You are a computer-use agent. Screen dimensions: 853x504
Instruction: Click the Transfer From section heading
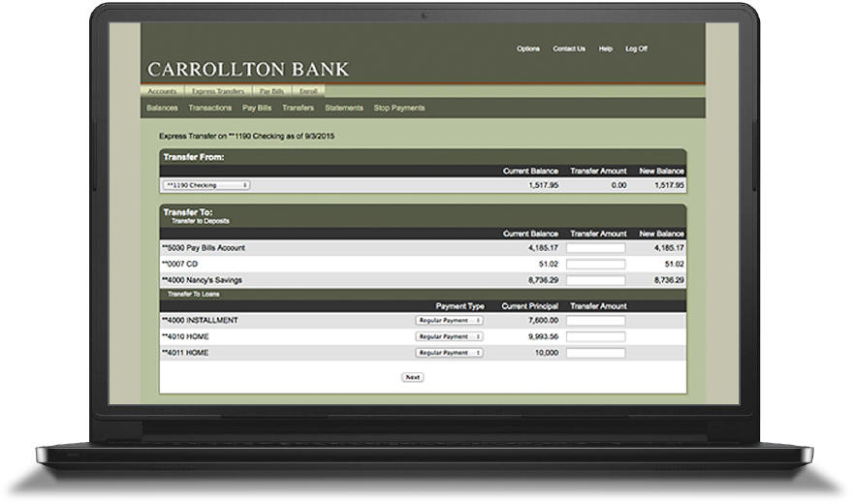[x=194, y=157]
